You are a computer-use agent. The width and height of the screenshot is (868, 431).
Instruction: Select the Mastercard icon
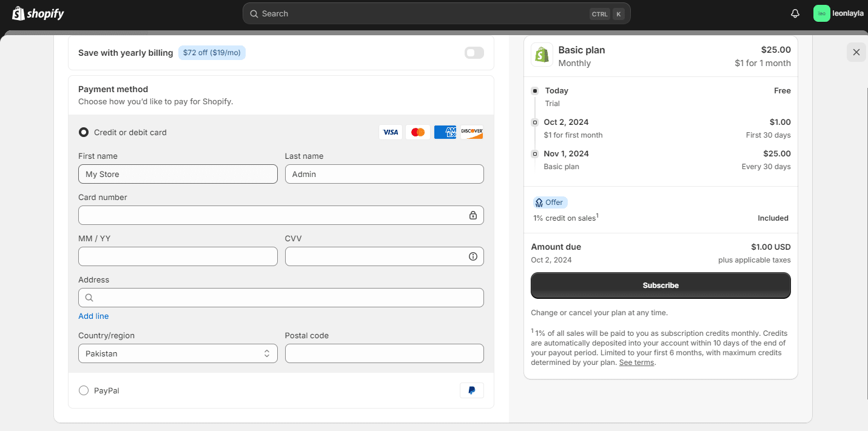417,132
